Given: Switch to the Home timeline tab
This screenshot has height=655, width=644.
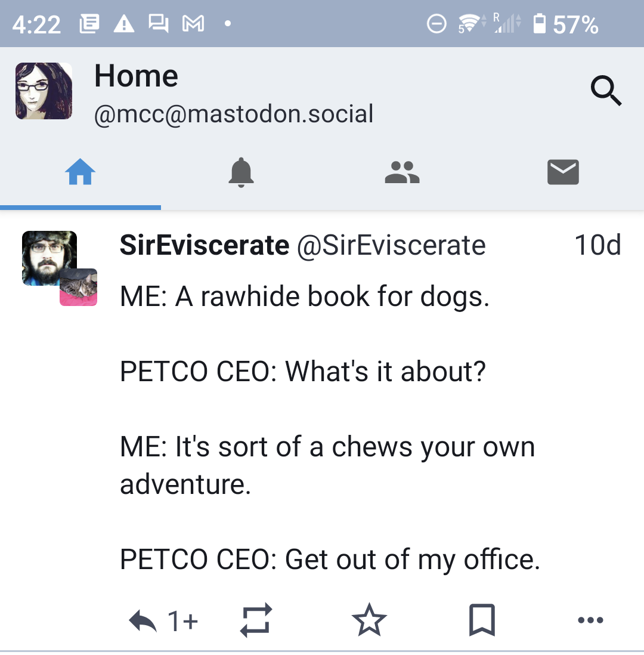Looking at the screenshot, I should click(80, 173).
